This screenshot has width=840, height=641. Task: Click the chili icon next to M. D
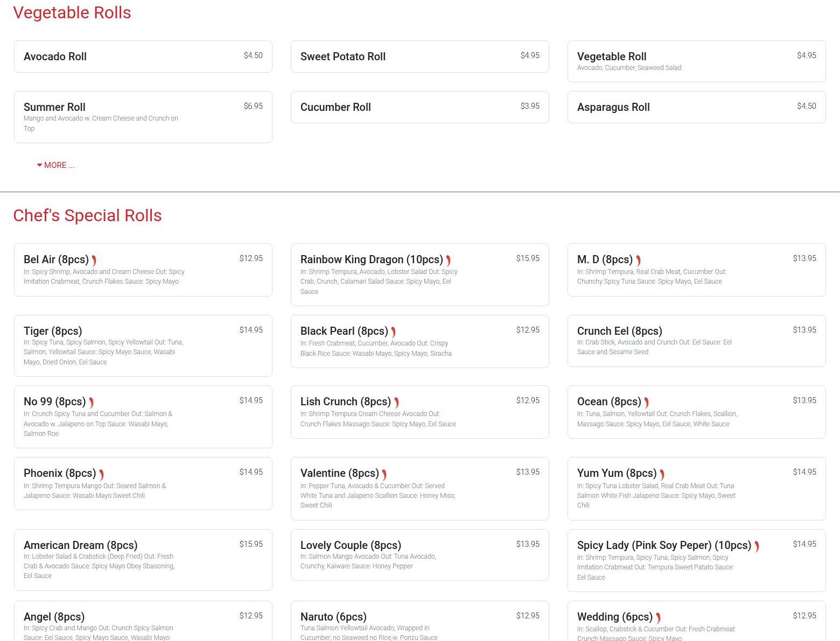(x=638, y=261)
